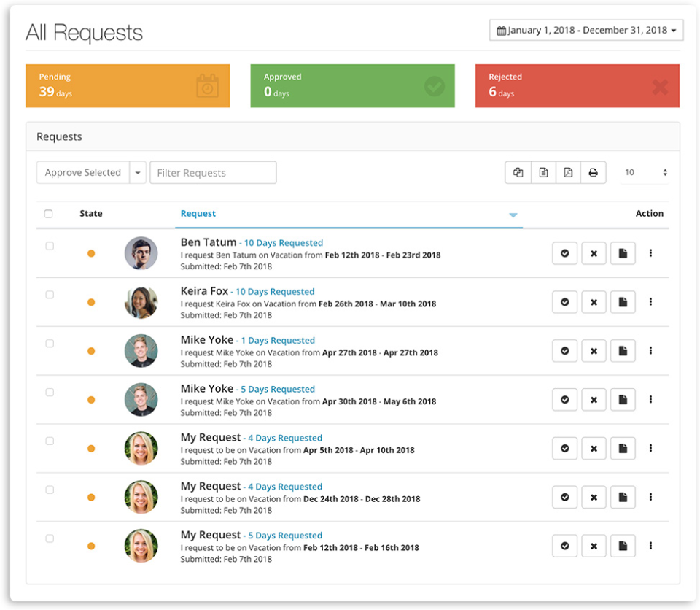The height and width of the screenshot is (610, 700).
Task: Open document for Keira Fox's request
Action: point(623,302)
